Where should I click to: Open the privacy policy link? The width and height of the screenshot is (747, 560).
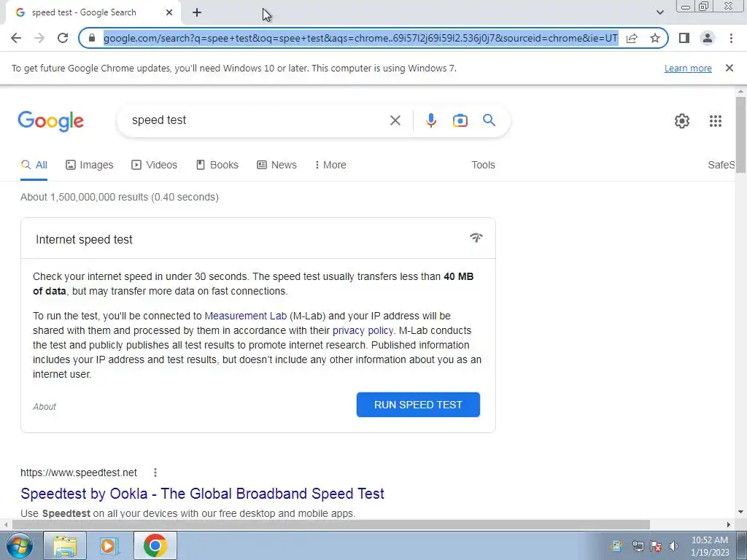point(363,330)
